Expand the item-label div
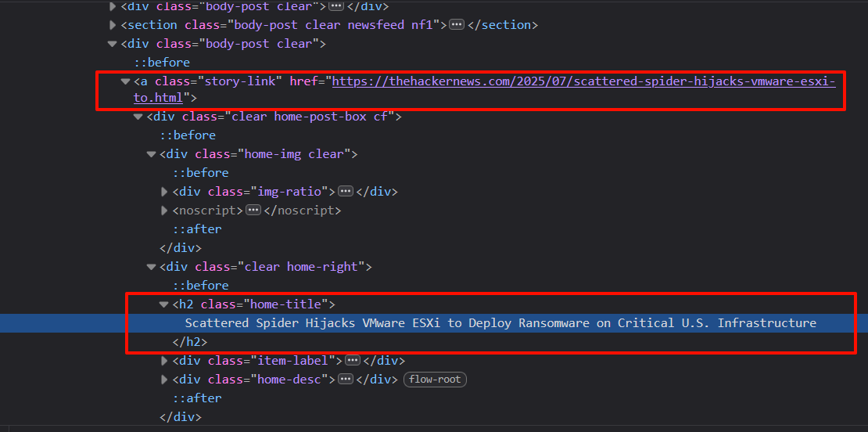The width and height of the screenshot is (868, 432). click(164, 361)
